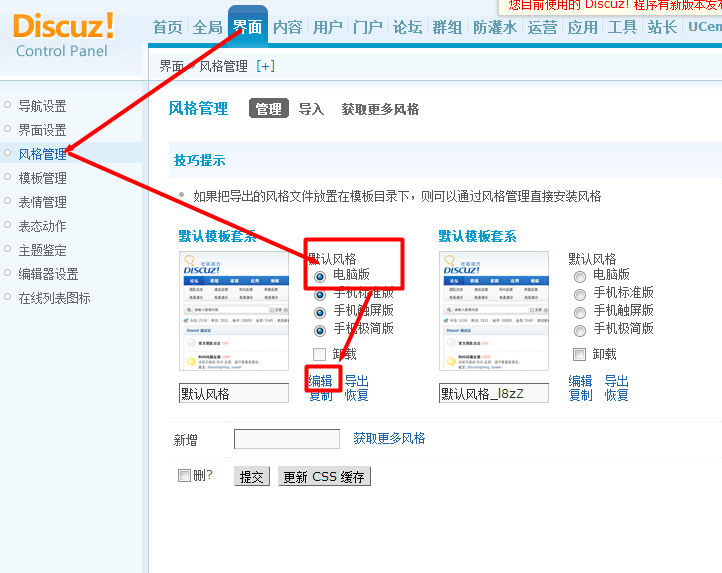
Task: Check 卸载 checkbox for 默认风格
Action: coord(319,354)
